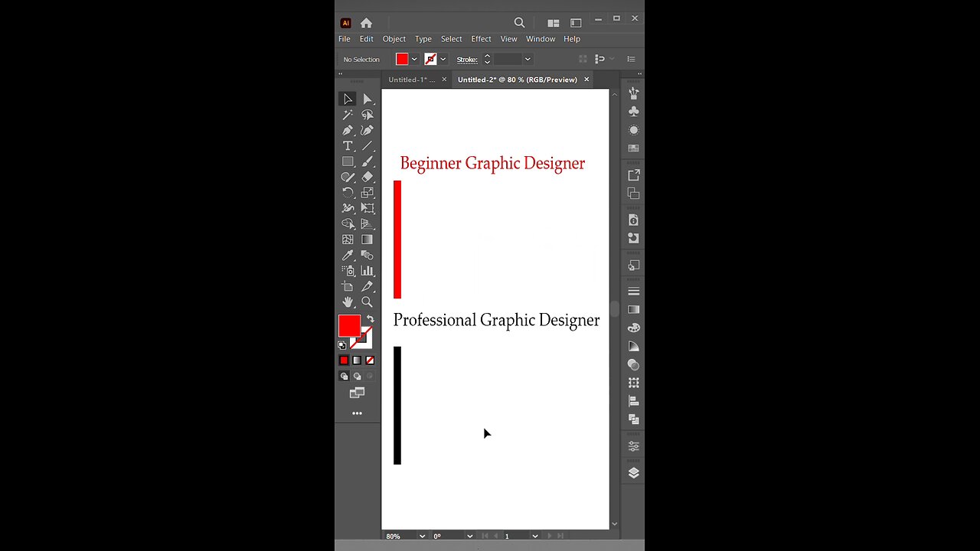Go to Illustrator Home screen
The width and height of the screenshot is (980, 551).
point(366,23)
